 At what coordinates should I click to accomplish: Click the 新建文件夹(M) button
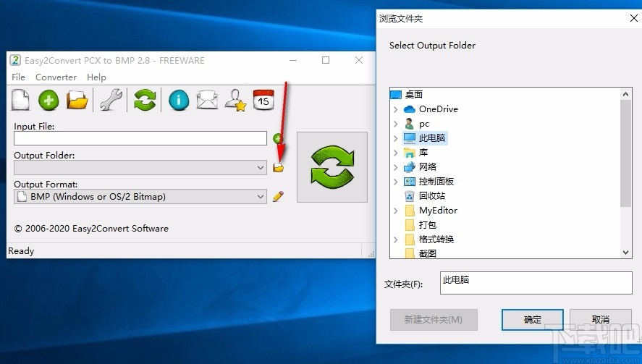click(434, 320)
